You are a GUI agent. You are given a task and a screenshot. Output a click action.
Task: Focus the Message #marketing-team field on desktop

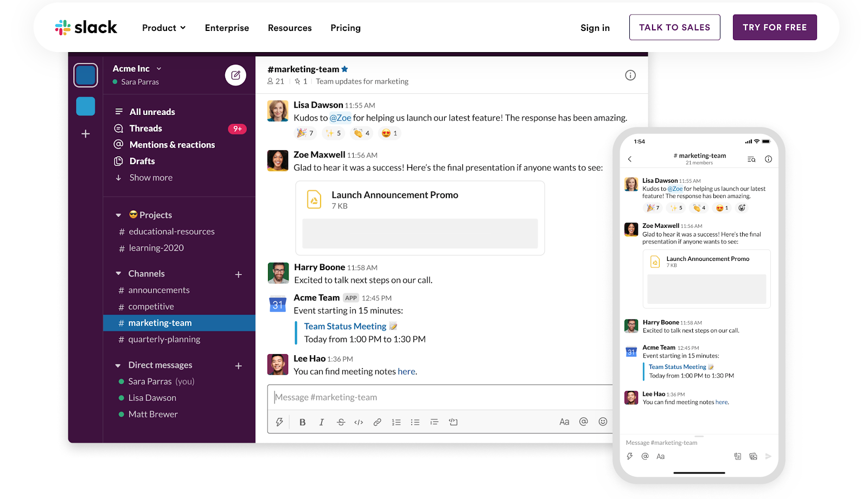coord(440,397)
